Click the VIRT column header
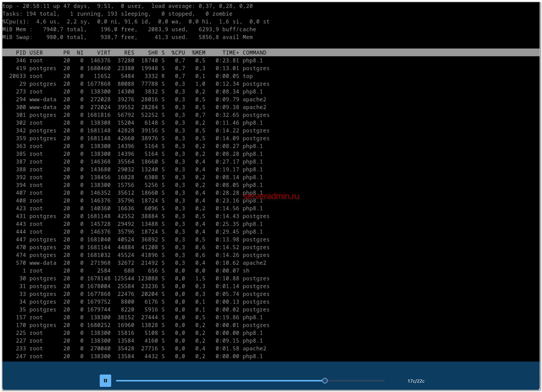Image resolution: width=542 pixels, height=392 pixels. [104, 53]
